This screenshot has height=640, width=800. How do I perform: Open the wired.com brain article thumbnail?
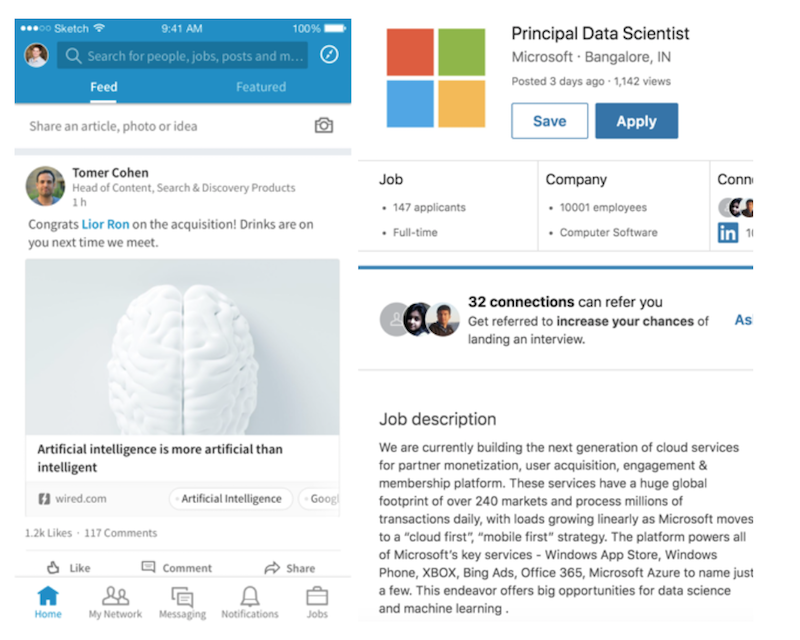[x=182, y=347]
